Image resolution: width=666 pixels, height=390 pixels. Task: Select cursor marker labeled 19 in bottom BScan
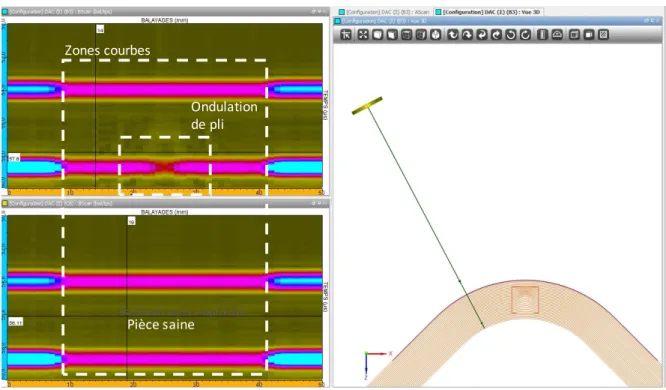click(x=132, y=221)
